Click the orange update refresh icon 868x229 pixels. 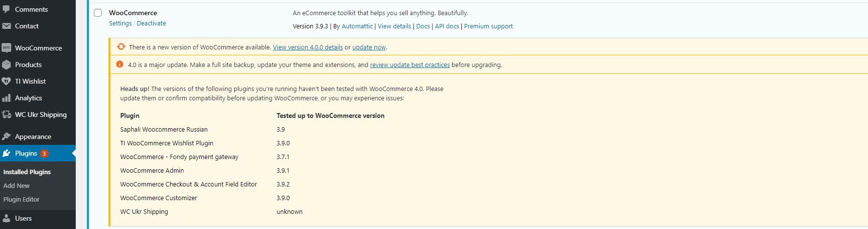click(121, 47)
